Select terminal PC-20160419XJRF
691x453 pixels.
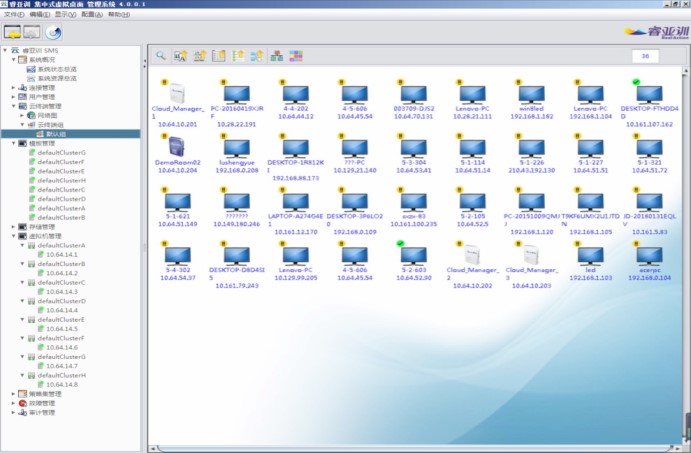(237, 94)
